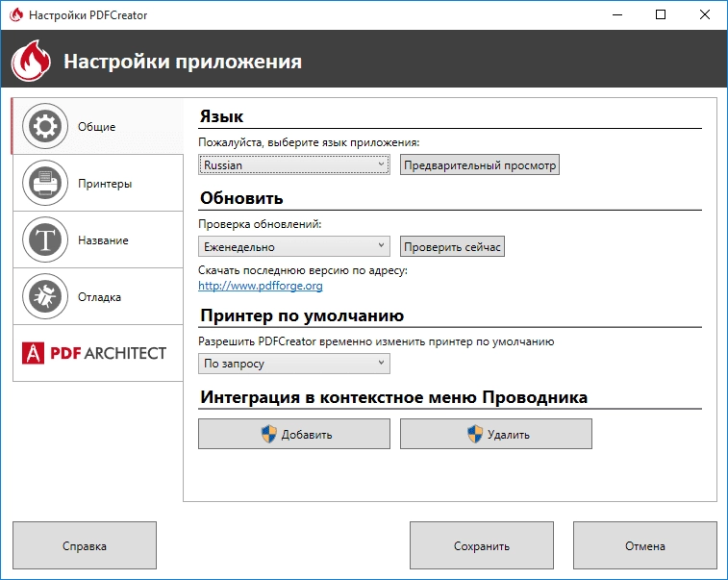Click the Удалить context menu button
Screen dimensions: 728x580
[496, 434]
